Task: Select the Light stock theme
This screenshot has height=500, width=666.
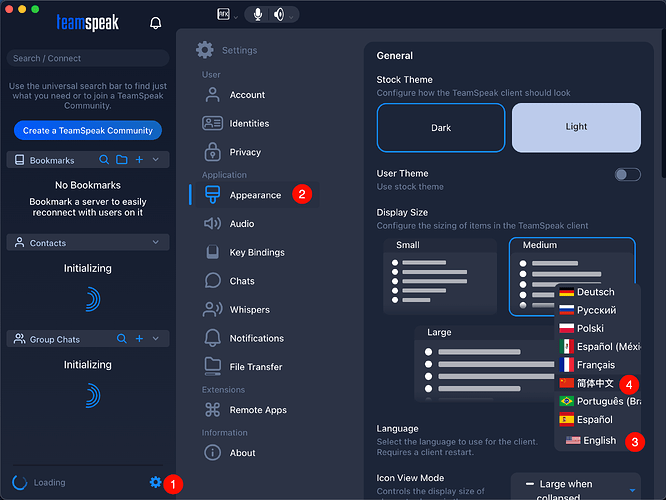Action: tap(576, 127)
